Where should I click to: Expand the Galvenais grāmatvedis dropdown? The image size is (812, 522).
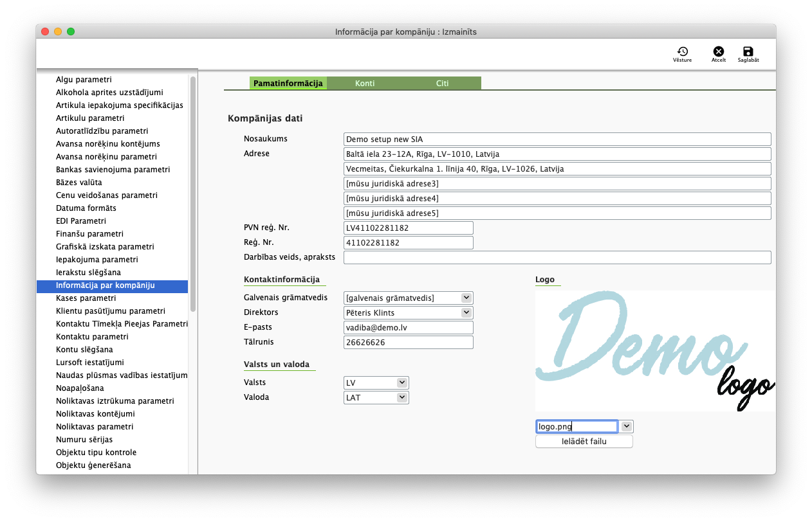pos(466,298)
